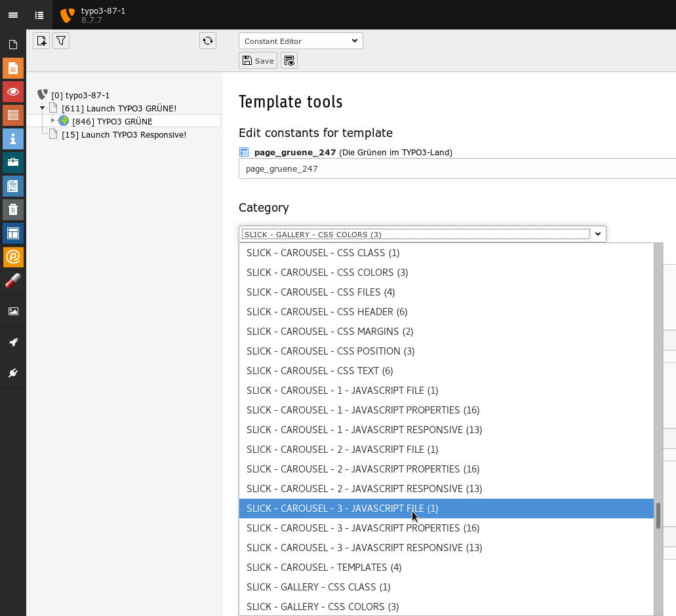Select page [15] Launch TYPO3 Responsive!

[x=124, y=135]
